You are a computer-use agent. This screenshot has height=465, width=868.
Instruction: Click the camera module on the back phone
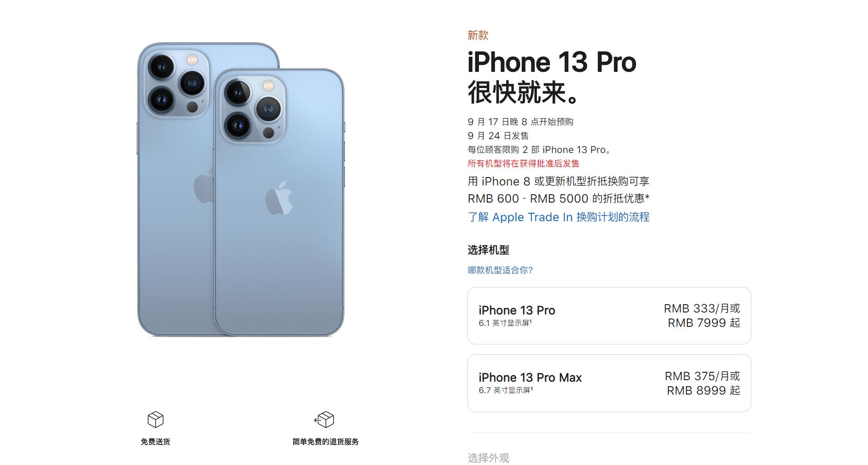click(x=176, y=83)
